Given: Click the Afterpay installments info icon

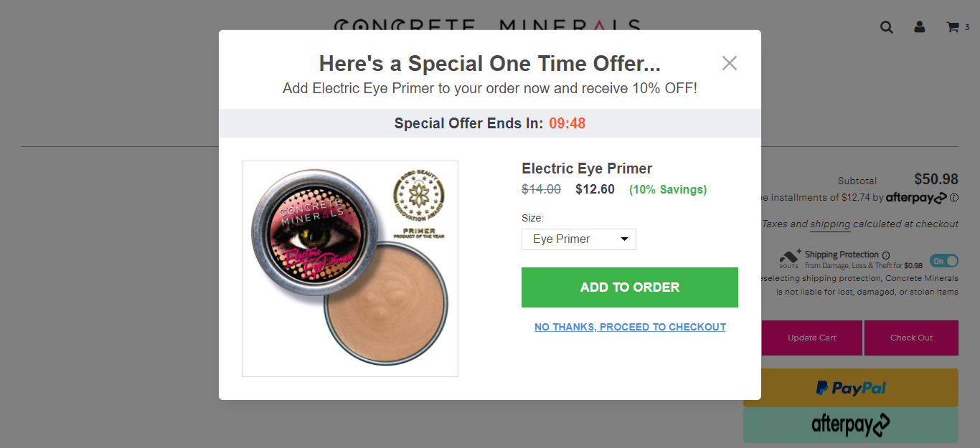Looking at the screenshot, I should [954, 198].
